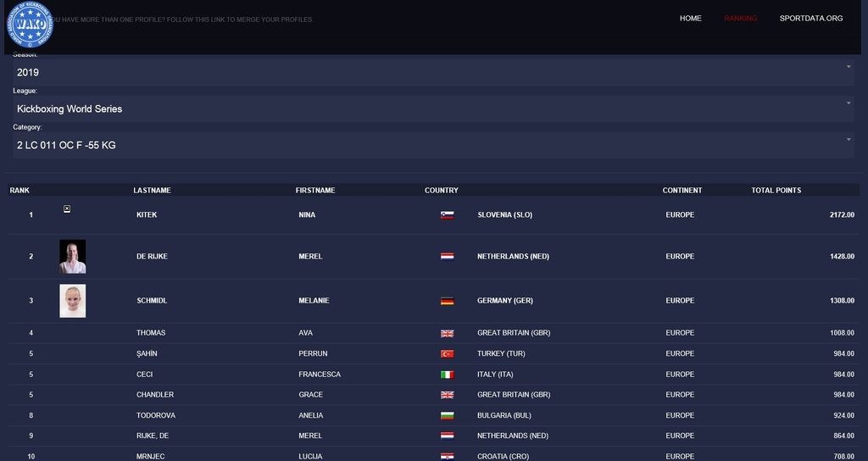
Task: Open the Category -55 KG dropdown
Action: (433, 145)
